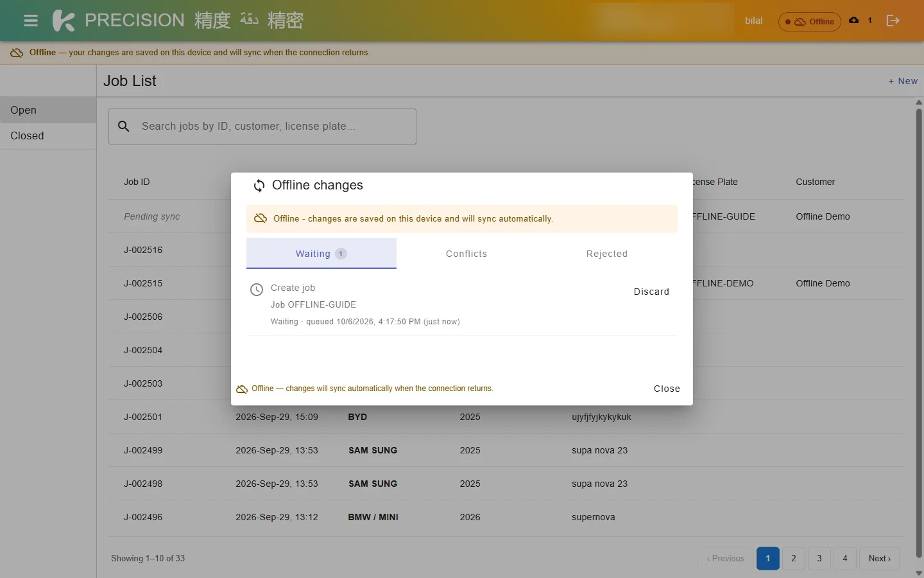Click the Job ID column header

point(137,182)
